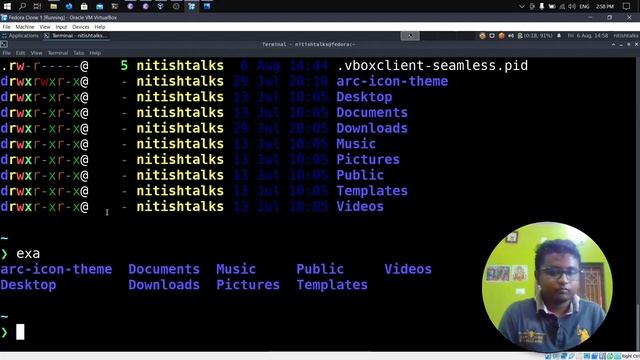Click the ENG language indicator
Screen dimensions: 640x360
click(584, 7)
